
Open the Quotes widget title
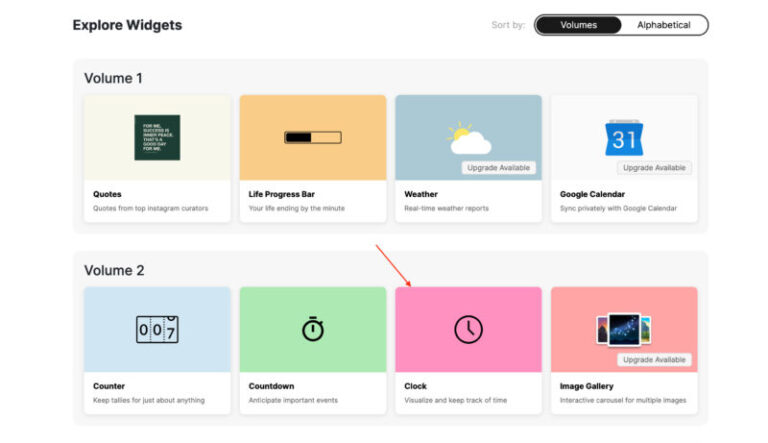pos(108,194)
